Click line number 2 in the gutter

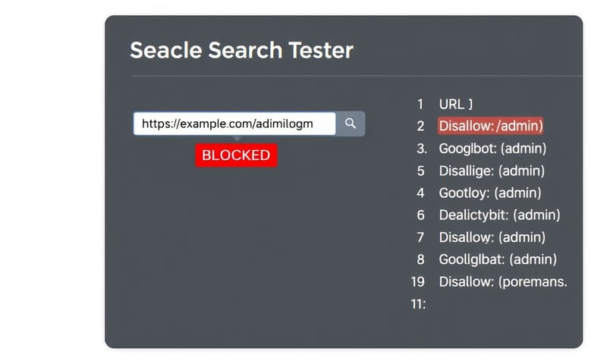point(420,127)
